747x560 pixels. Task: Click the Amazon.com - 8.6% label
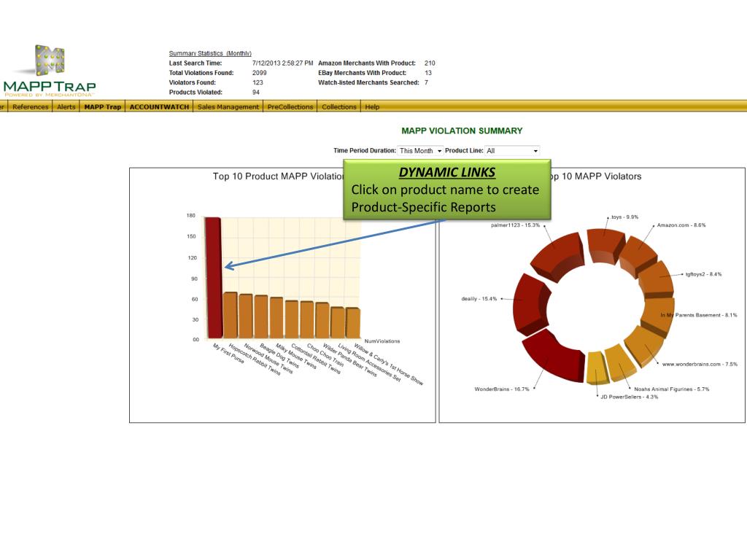681,225
